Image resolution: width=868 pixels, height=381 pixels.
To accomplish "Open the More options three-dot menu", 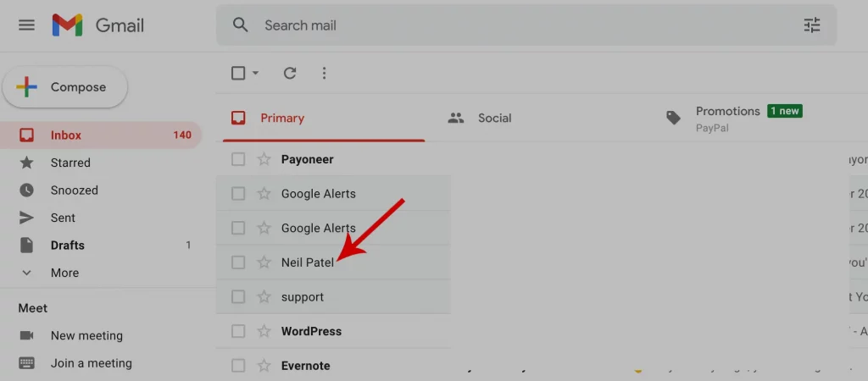I will [x=325, y=73].
